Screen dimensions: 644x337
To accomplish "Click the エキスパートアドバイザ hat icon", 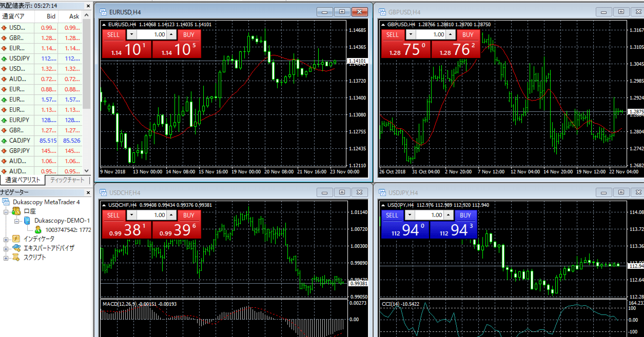I will coord(16,248).
